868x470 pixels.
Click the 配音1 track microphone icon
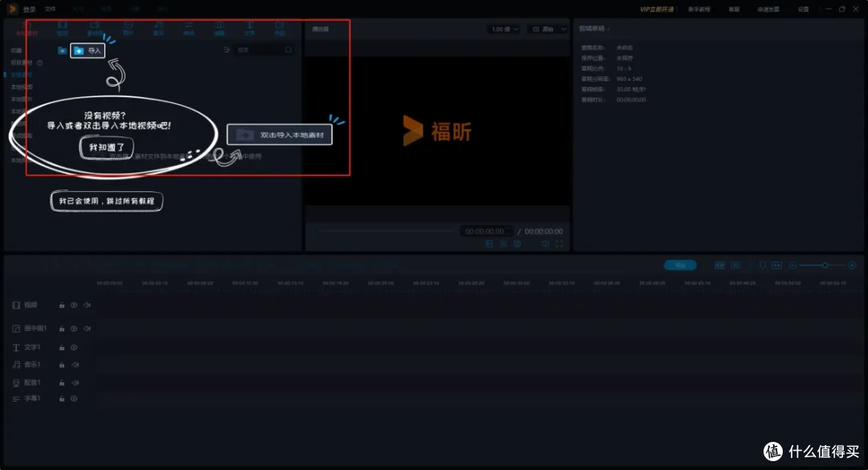[16, 383]
